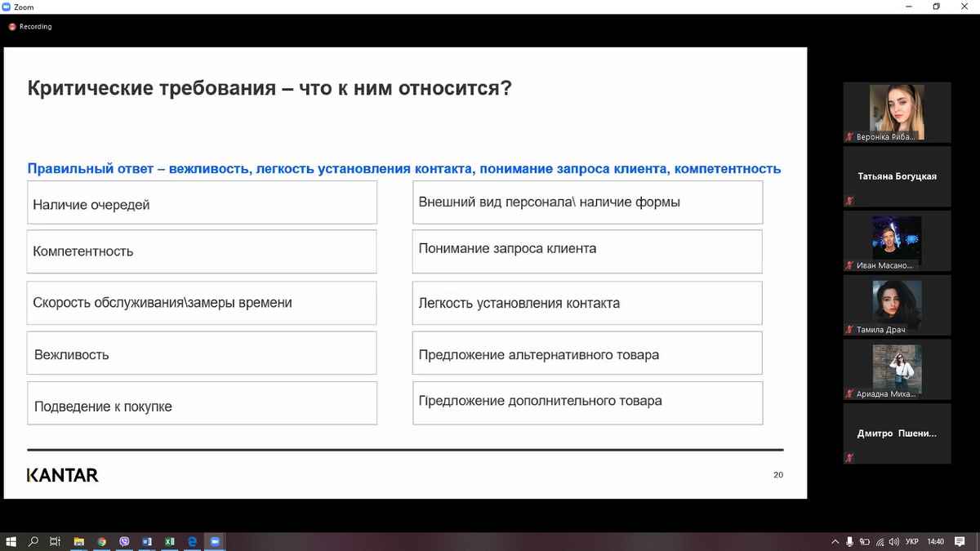
Task: Switch to Excel in the taskbar
Action: (x=170, y=541)
